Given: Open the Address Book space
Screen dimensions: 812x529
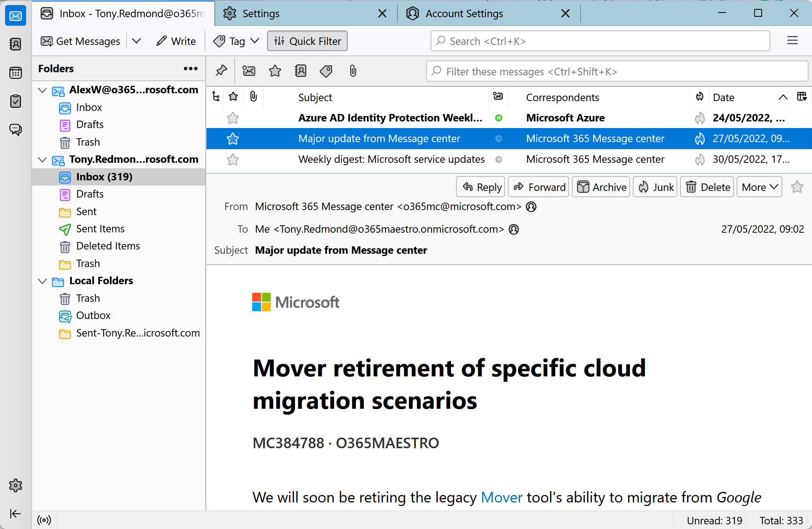Looking at the screenshot, I should [16, 44].
